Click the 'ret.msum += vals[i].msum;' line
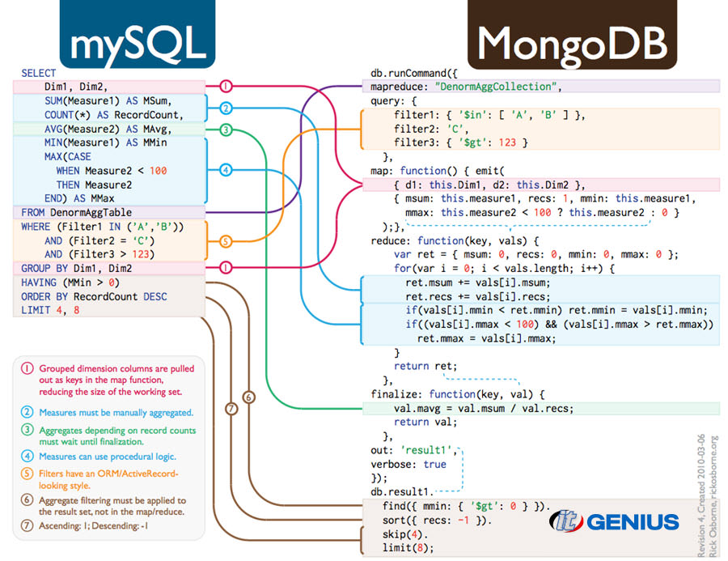 point(478,283)
